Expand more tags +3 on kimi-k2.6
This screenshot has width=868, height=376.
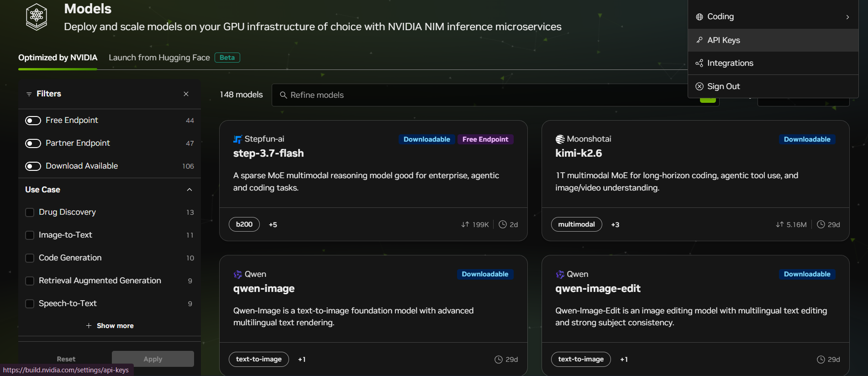615,224
